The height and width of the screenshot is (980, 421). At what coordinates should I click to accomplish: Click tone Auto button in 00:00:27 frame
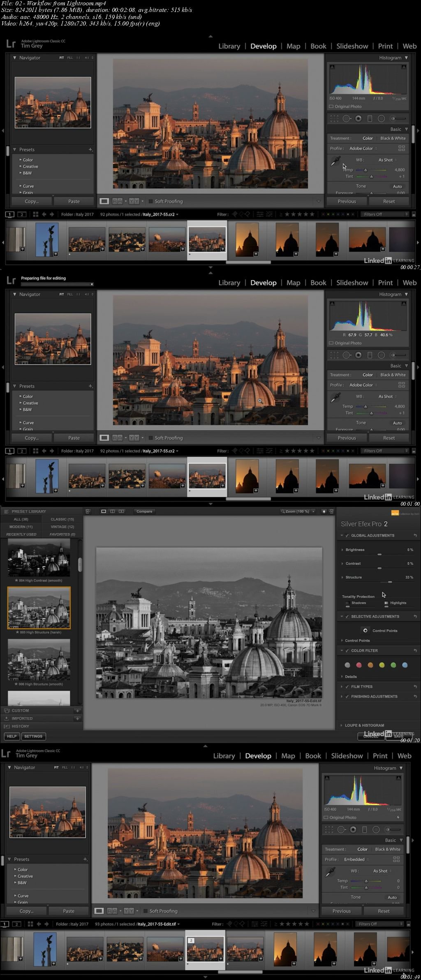397,186
